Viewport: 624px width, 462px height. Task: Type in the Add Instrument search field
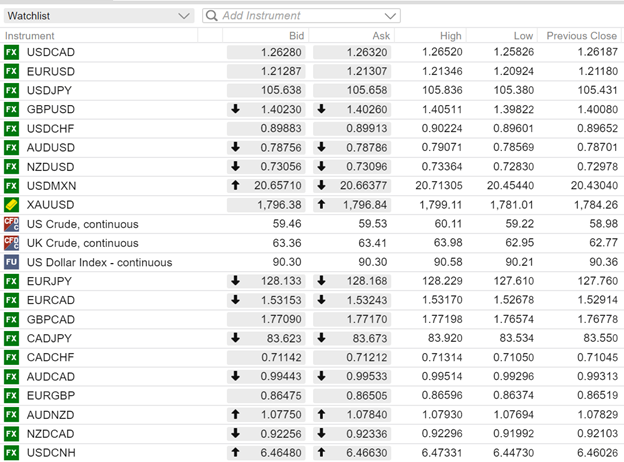(x=300, y=16)
